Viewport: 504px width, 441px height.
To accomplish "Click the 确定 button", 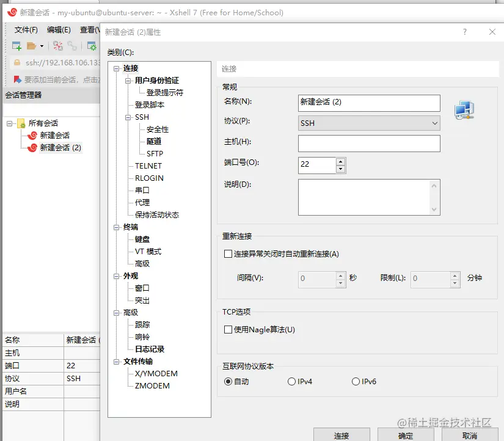I will [x=405, y=436].
